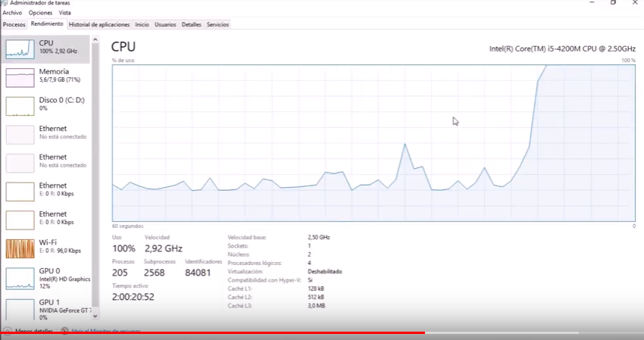
Task: Select GPU 0 Intel HD Graphics
Action: pos(45,276)
